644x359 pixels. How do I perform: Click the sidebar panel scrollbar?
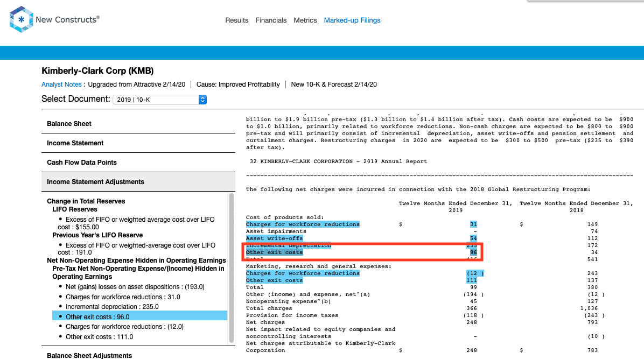(x=232, y=268)
